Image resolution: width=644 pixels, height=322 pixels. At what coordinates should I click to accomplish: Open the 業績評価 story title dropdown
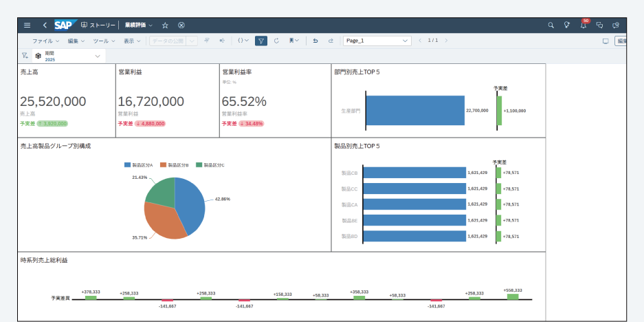[139, 25]
